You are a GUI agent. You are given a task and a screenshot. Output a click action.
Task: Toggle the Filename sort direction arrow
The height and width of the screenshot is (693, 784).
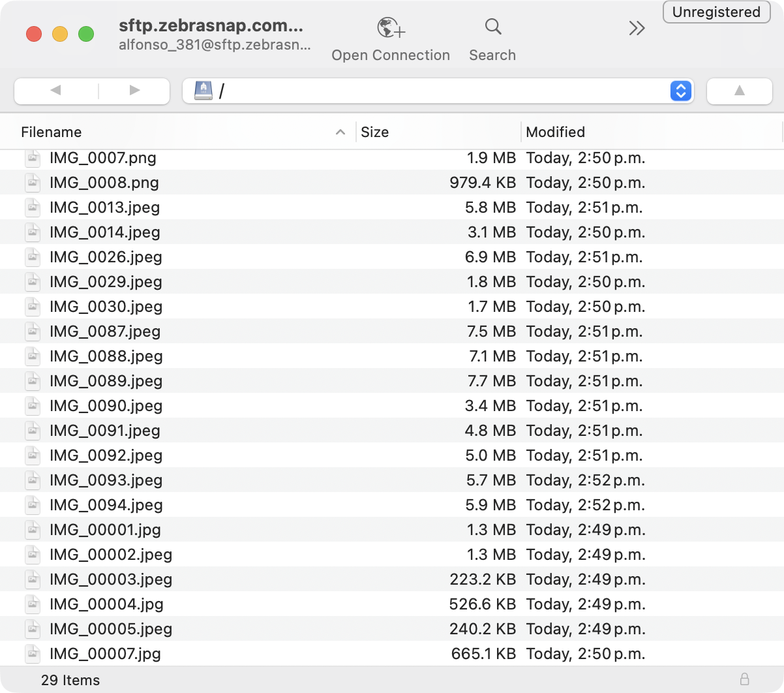(340, 132)
